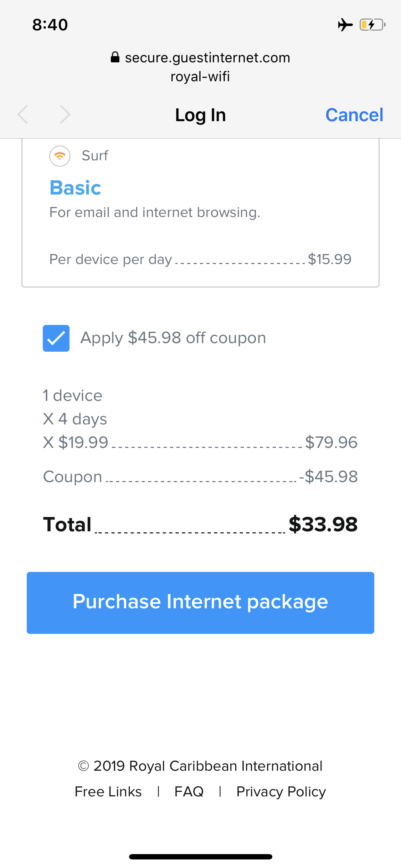Tap the forward navigation chevron
Screen dimensions: 401x868
(65, 115)
